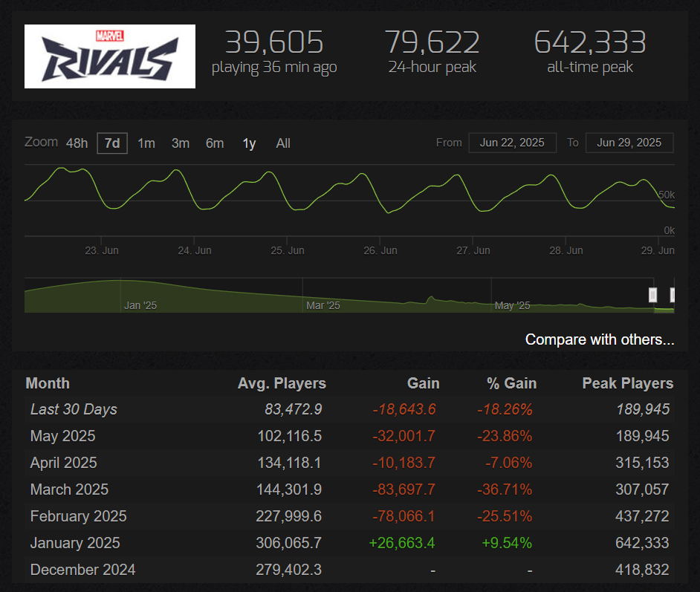This screenshot has height=592, width=700.
Task: Select the All zoom range
Action: coord(283,143)
